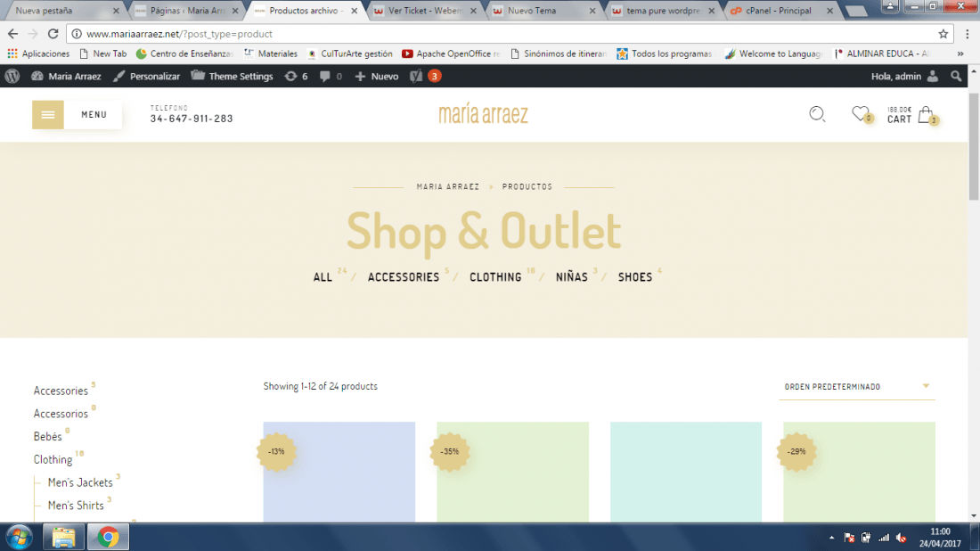Click the Action Center flag tray icon

(x=849, y=538)
